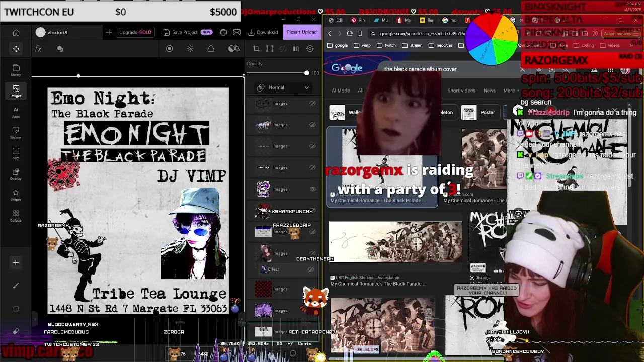Screen dimensions: 644x362
Task: Open the stream bookmarks folder
Action: pos(412,45)
